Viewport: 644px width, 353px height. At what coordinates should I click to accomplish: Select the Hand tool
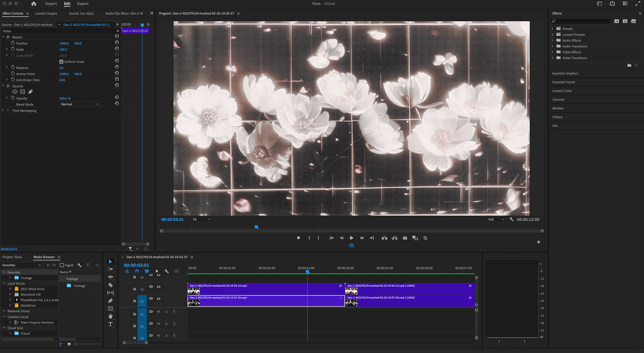coord(110,316)
